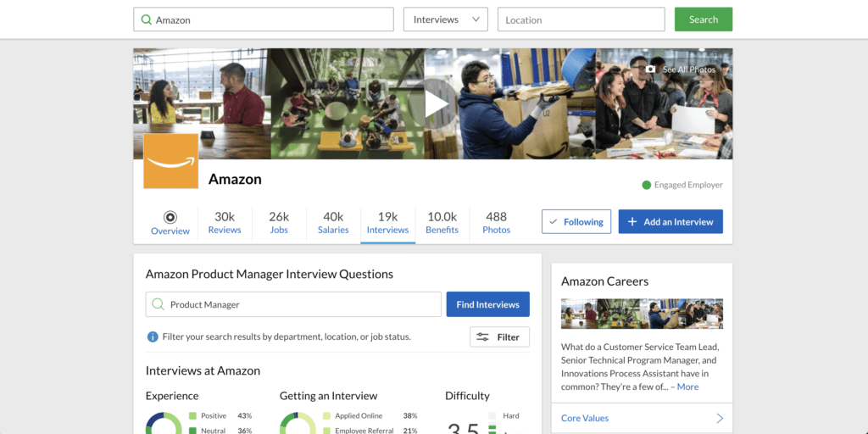Open the 30k Reviews tab
This screenshot has width=868, height=434.
click(225, 223)
